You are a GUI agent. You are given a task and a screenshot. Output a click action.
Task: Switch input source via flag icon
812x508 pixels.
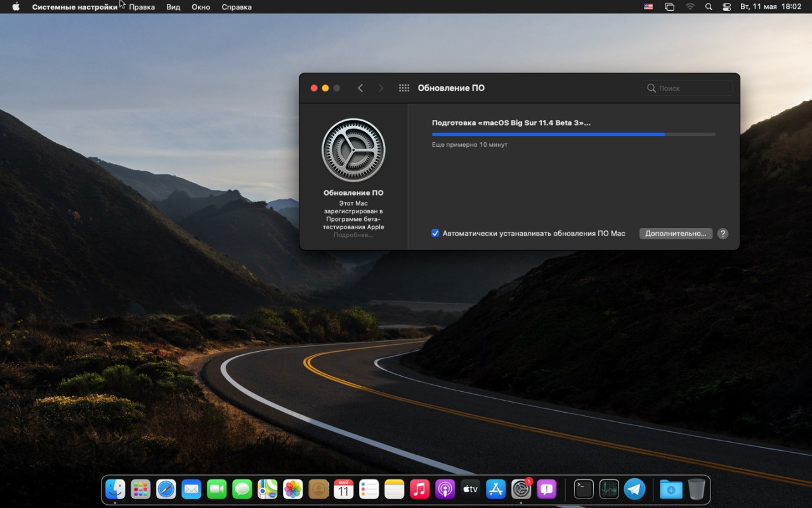(648, 7)
